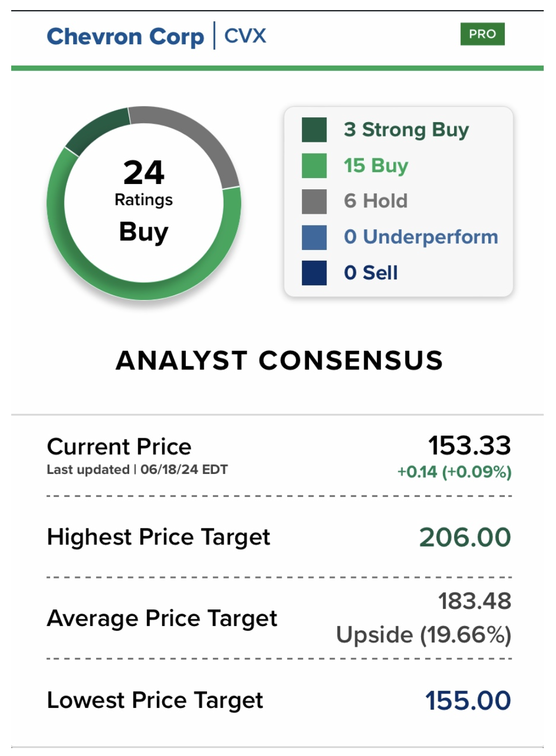556x756 pixels.
Task: Click the lowest price target 155.00
Action: click(x=468, y=701)
